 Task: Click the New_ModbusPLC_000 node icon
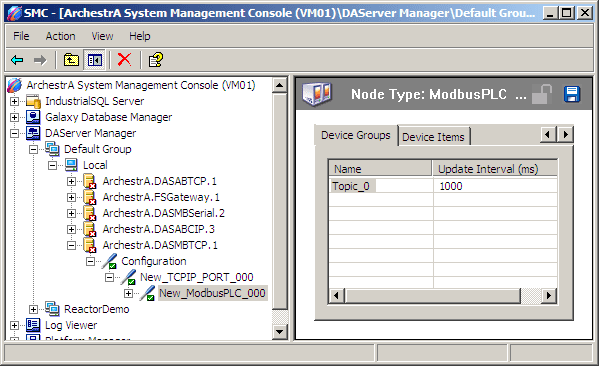pos(147,293)
